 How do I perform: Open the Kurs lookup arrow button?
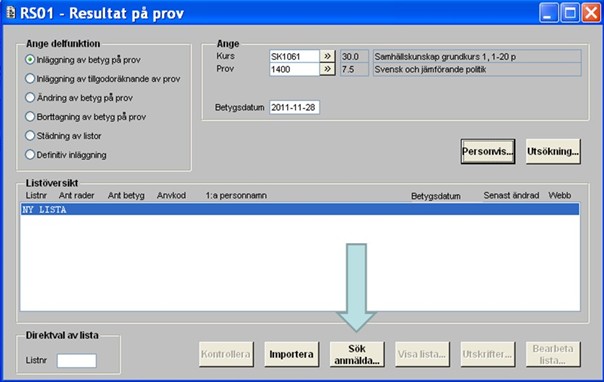pyautogui.click(x=327, y=56)
